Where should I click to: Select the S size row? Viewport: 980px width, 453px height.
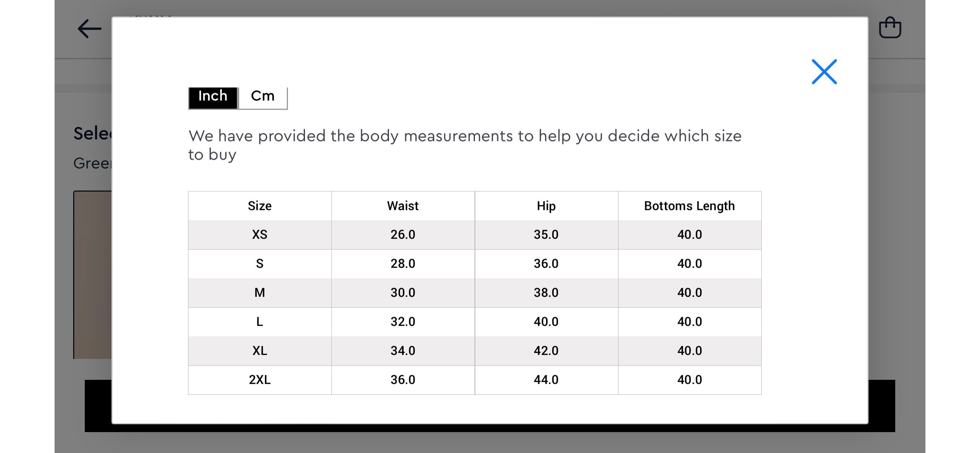pos(475,264)
